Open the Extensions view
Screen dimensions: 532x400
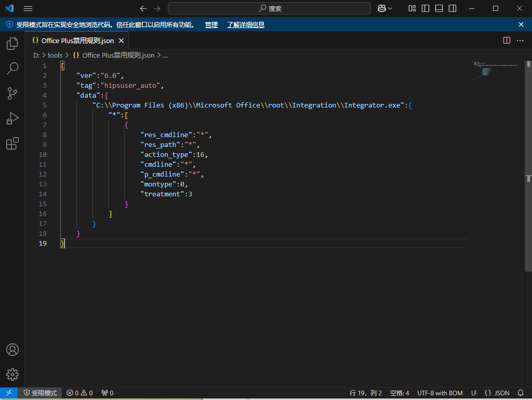pyautogui.click(x=12, y=143)
